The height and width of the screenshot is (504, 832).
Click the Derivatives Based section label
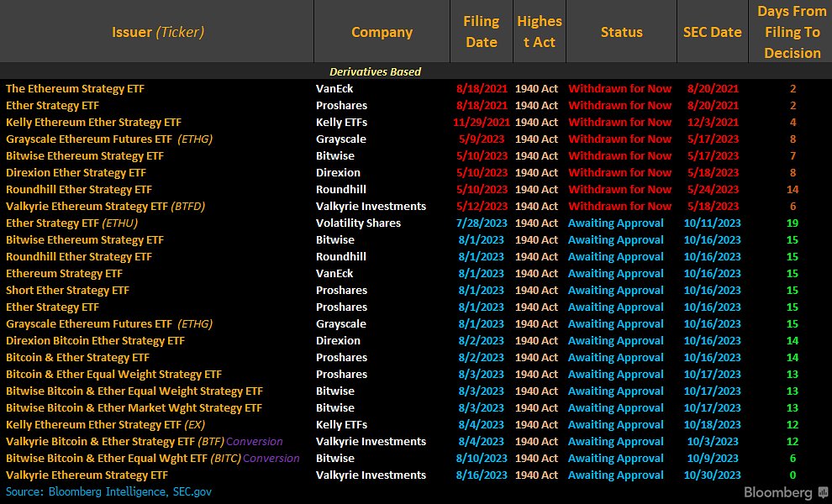pos(375,71)
